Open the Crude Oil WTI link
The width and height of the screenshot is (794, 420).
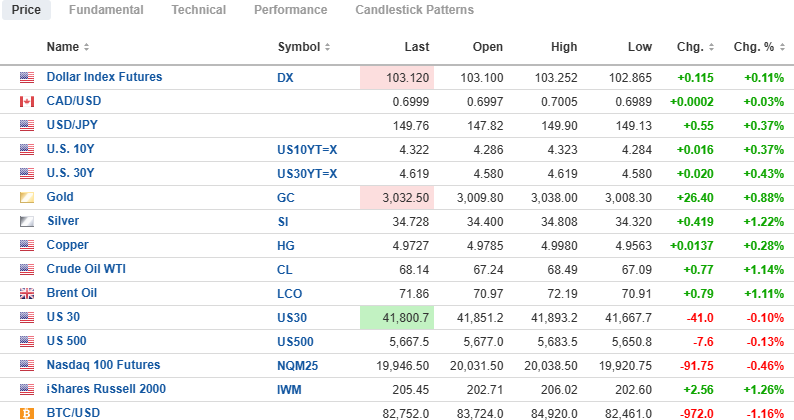click(86, 269)
